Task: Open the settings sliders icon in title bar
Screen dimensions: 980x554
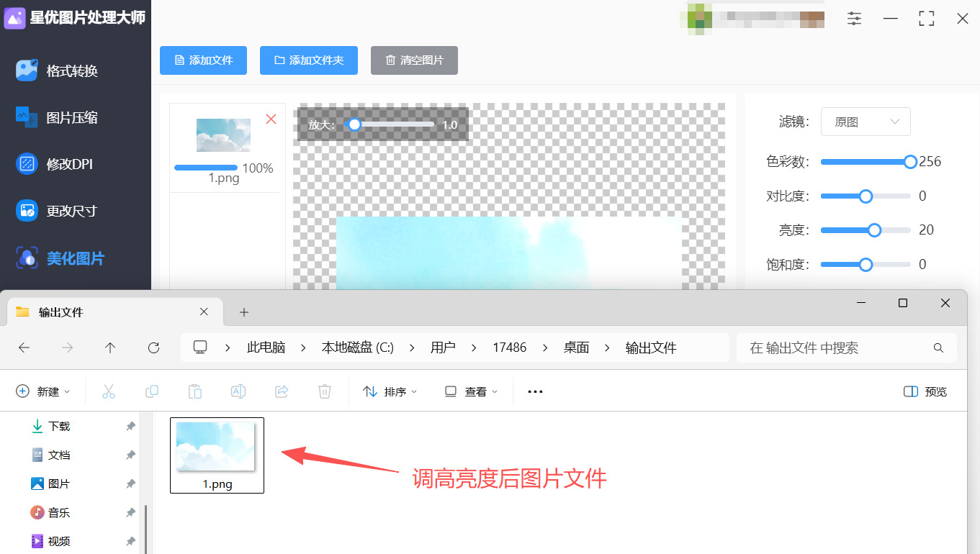Action: (854, 19)
